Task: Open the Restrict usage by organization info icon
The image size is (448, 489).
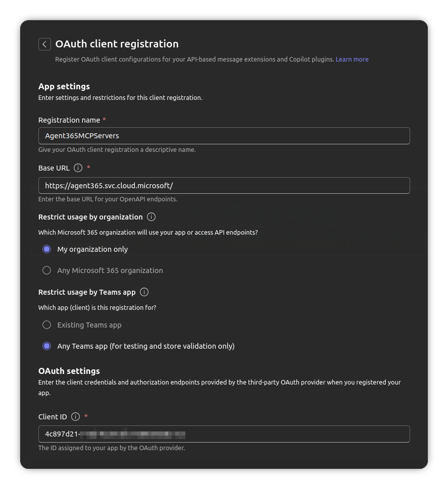Action: coord(151,217)
